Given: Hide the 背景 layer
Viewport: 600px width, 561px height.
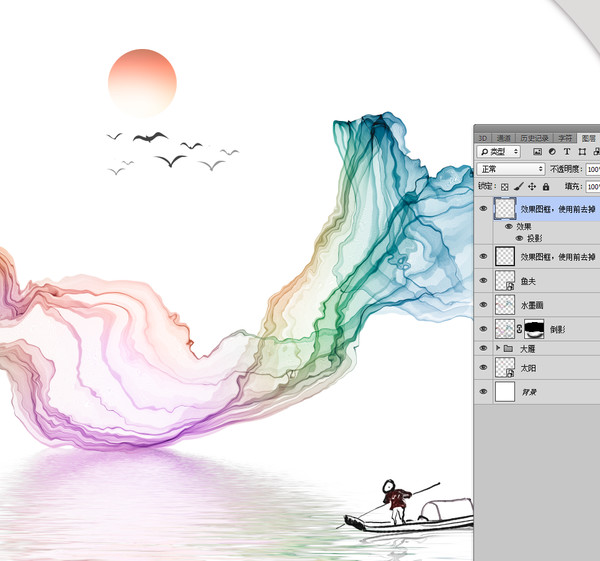Looking at the screenshot, I should click(484, 391).
